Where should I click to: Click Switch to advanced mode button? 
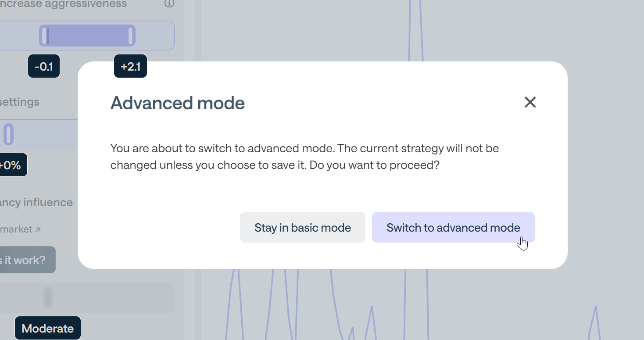coord(453,228)
